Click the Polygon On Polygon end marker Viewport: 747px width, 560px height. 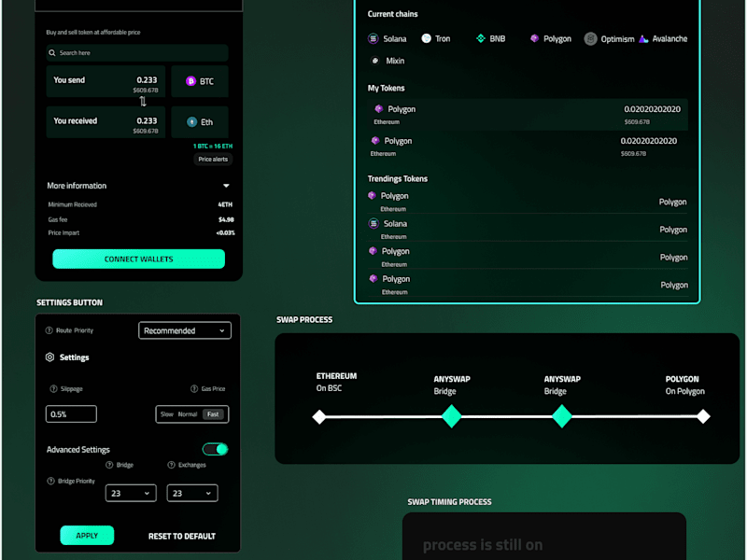(x=703, y=416)
